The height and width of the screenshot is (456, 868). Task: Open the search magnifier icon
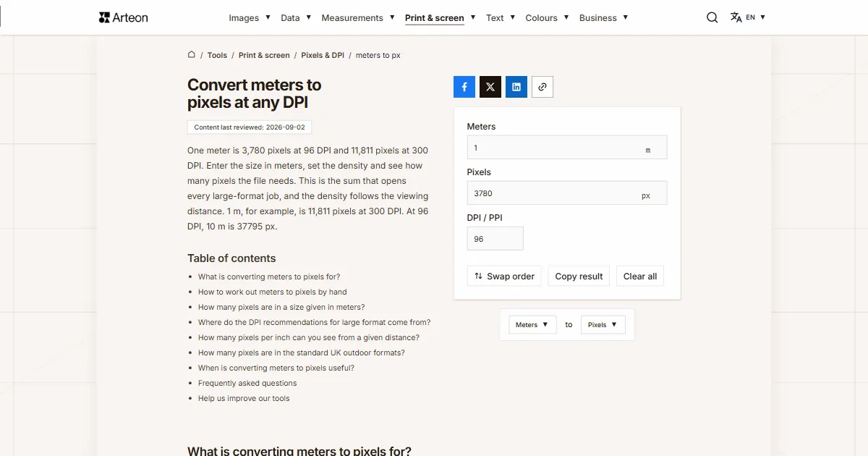712,17
